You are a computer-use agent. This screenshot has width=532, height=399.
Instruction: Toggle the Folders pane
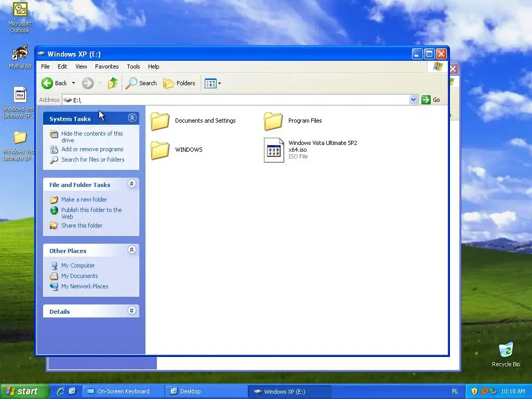(179, 83)
